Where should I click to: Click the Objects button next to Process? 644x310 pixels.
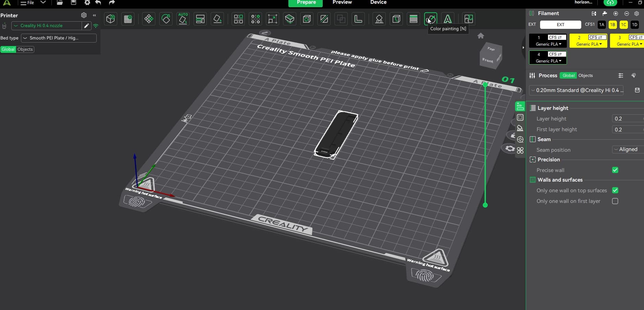[585, 76]
